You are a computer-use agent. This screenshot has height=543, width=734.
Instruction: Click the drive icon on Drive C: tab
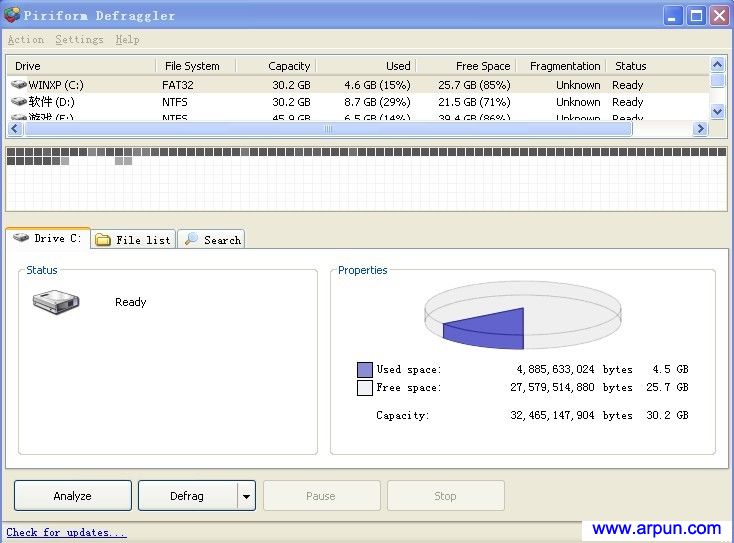tap(20, 239)
